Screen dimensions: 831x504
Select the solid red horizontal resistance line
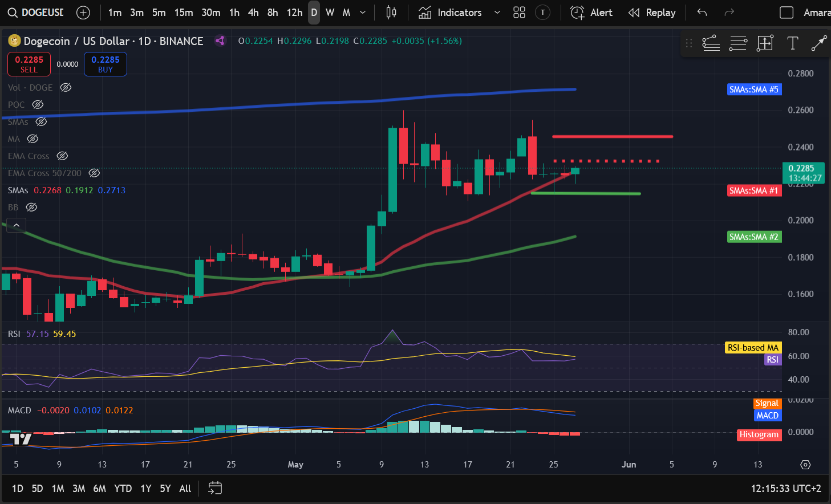(613, 136)
